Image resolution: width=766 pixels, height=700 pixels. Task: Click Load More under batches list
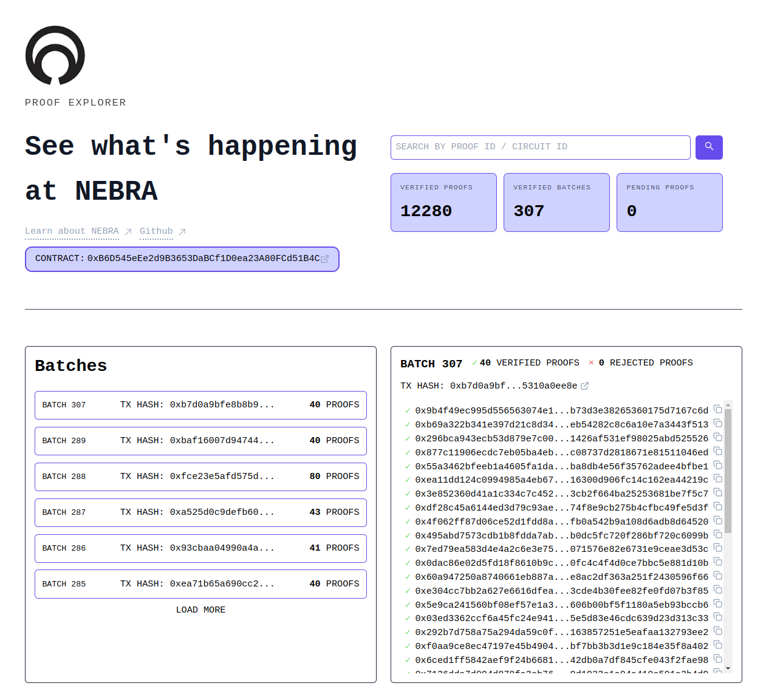coord(200,610)
